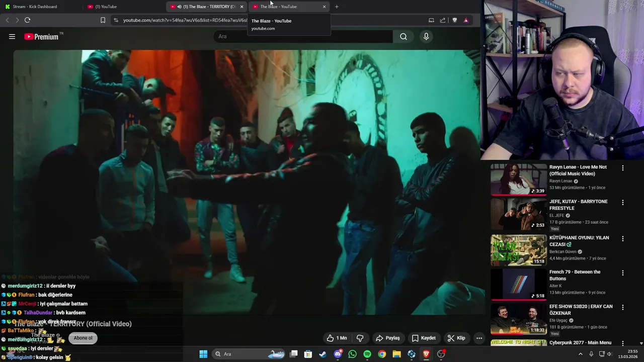Open EL JEFE channel name

[x=556, y=215]
